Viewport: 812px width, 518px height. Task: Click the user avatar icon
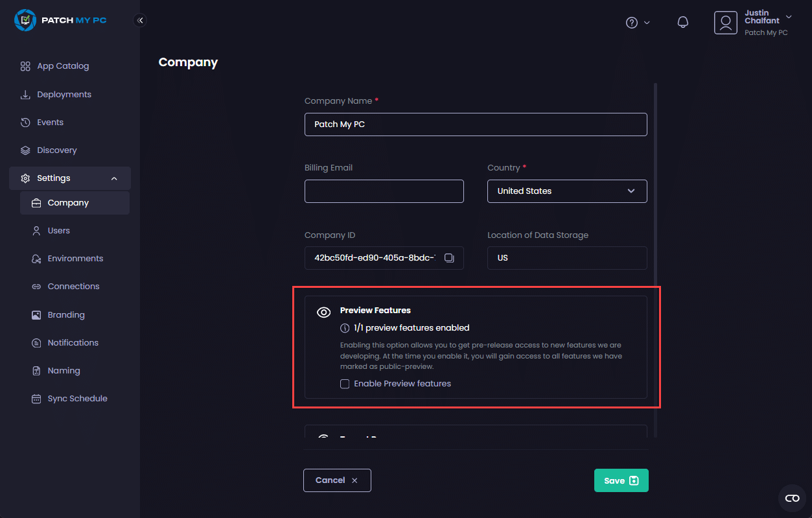point(726,23)
